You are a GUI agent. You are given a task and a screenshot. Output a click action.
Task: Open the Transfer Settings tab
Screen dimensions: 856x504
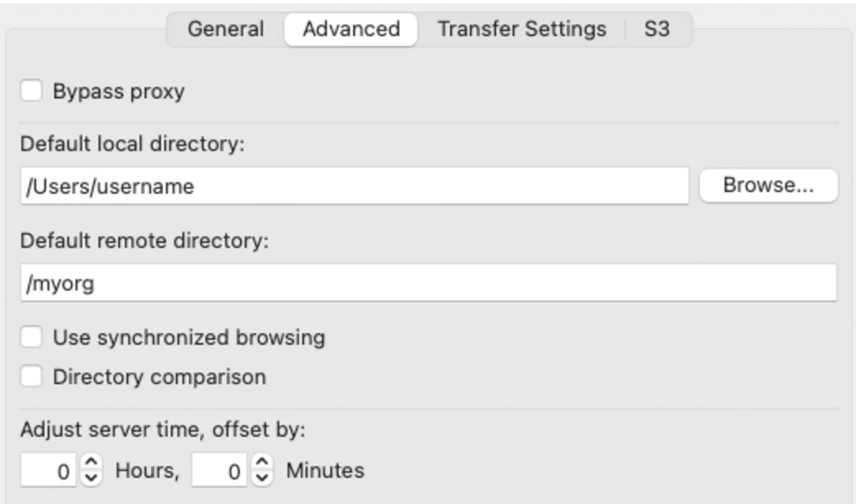522,30
